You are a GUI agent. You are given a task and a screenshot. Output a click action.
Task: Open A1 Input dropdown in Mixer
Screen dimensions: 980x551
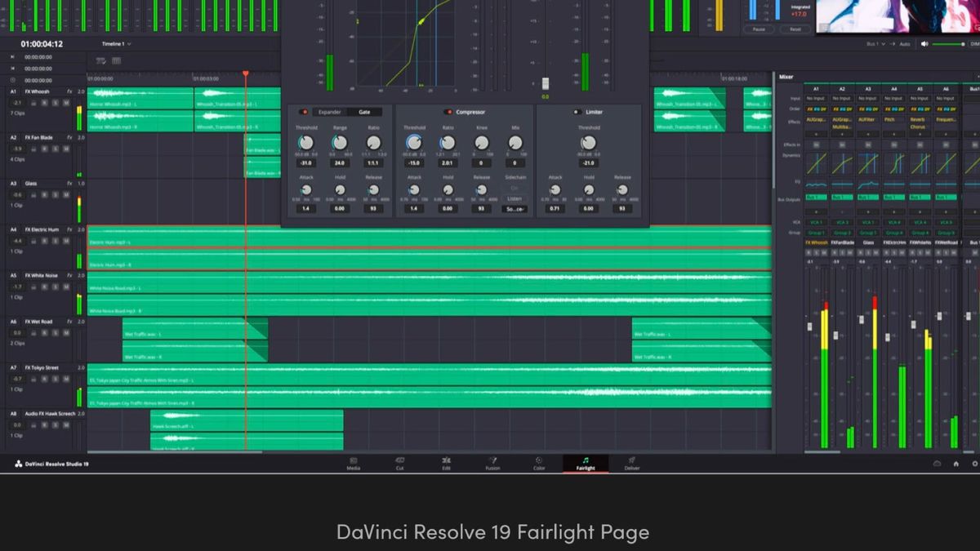(816, 98)
